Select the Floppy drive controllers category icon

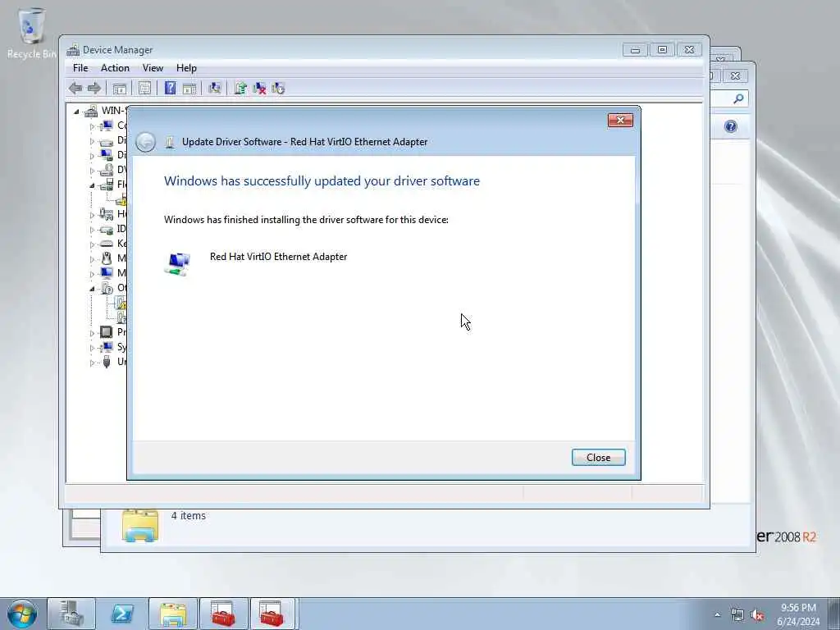[107, 185]
